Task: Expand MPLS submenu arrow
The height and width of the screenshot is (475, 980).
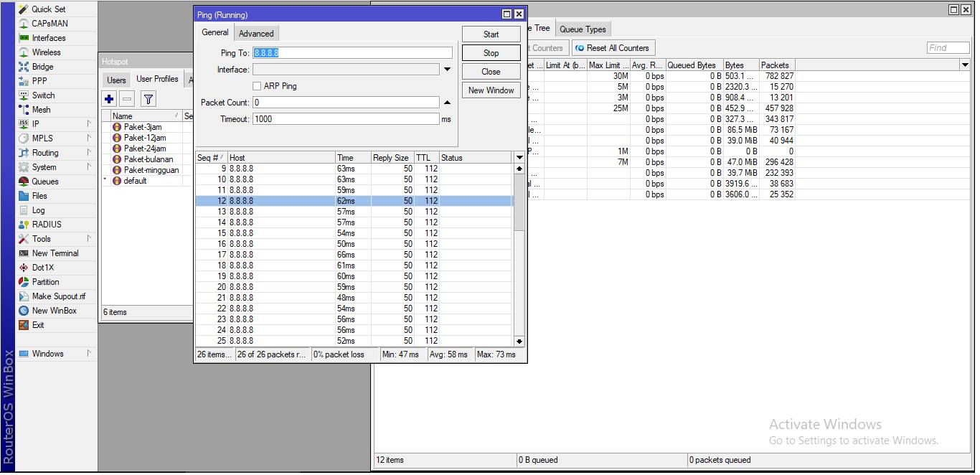Action: coord(90,138)
